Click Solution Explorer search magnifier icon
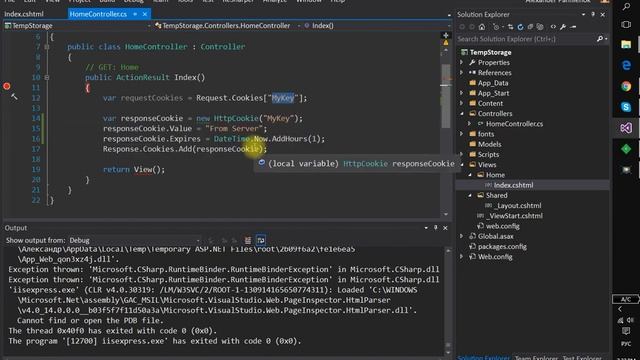 [600, 39]
